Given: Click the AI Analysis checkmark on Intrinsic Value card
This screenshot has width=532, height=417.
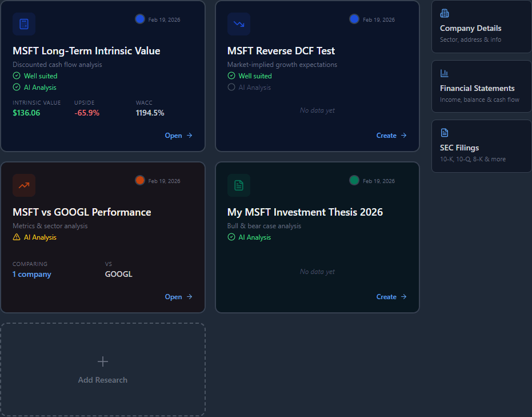Looking at the screenshot, I should tap(17, 88).
